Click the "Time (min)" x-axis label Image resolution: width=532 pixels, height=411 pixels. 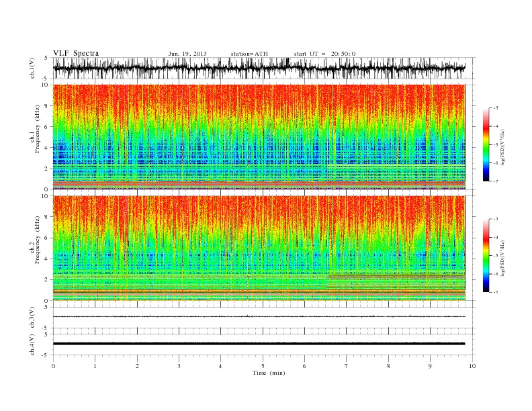click(269, 373)
